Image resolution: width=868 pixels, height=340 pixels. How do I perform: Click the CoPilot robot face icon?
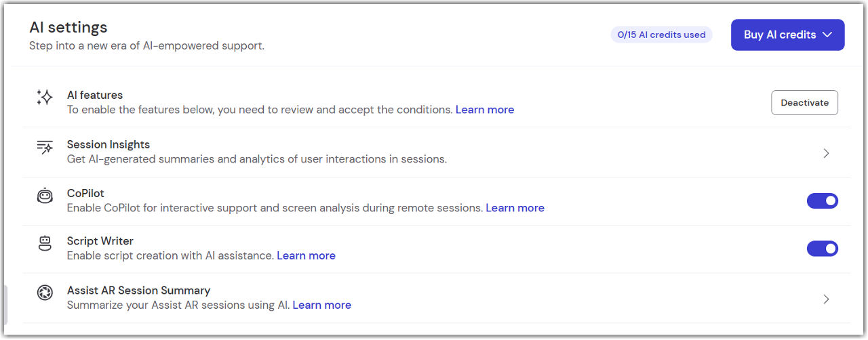45,196
